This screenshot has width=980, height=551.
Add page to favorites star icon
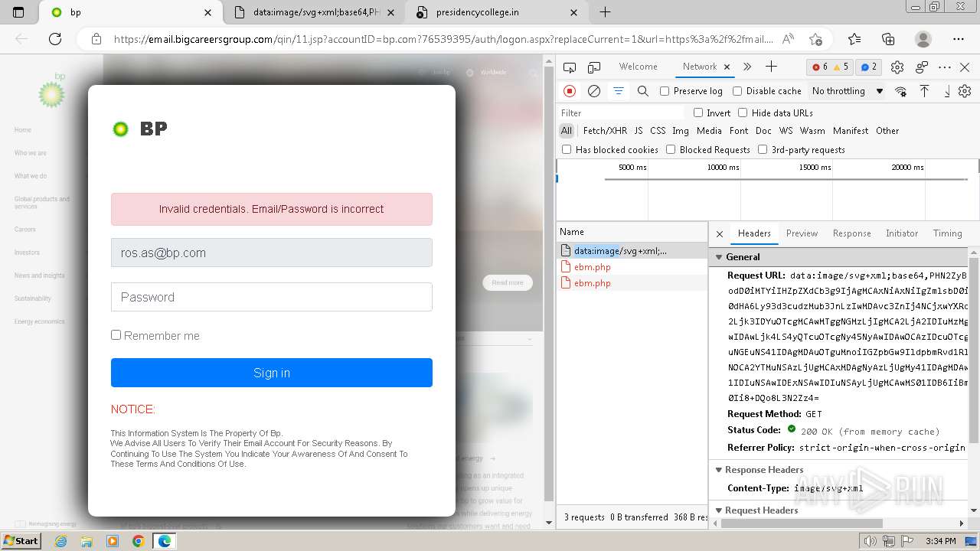coord(815,39)
